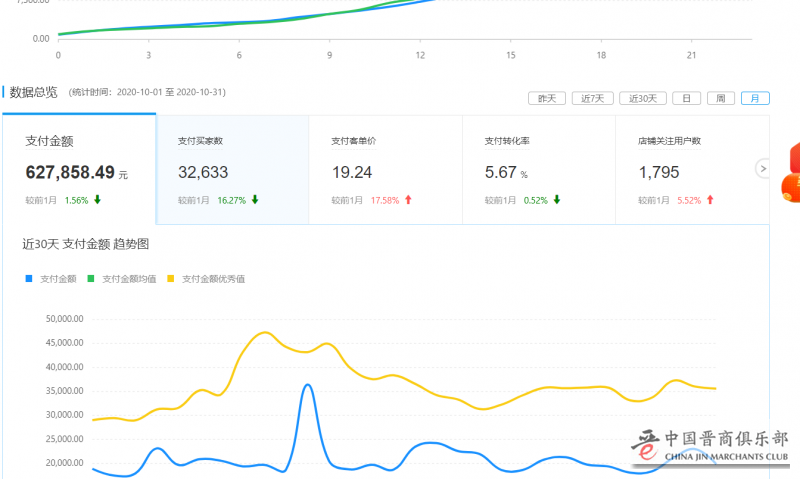
Task: Choose the 近7天 time range
Action: (x=591, y=98)
